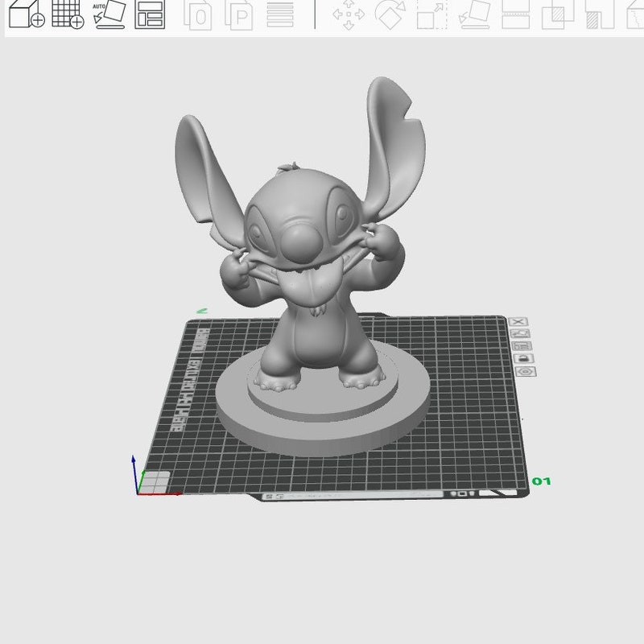Select the Scale tool
The height and width of the screenshot is (644, 644).
pos(431,16)
